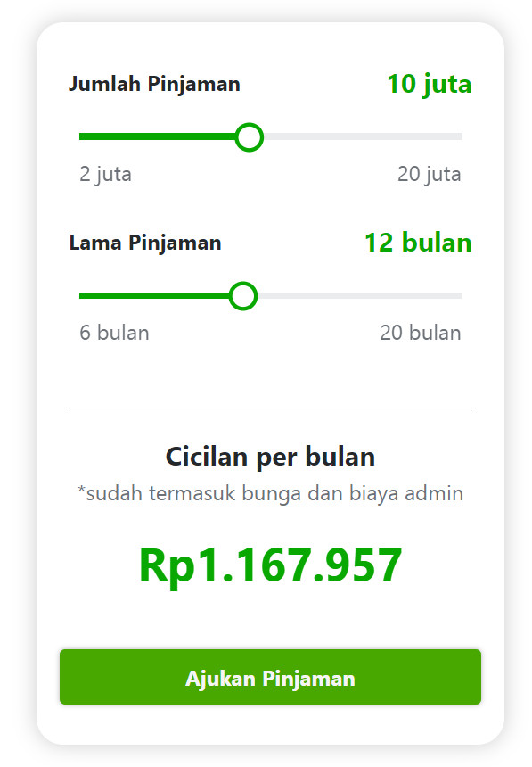This screenshot has width=532, height=767.
Task: Click the Jumlah Pinjaman slider handle
Action: click(x=250, y=138)
